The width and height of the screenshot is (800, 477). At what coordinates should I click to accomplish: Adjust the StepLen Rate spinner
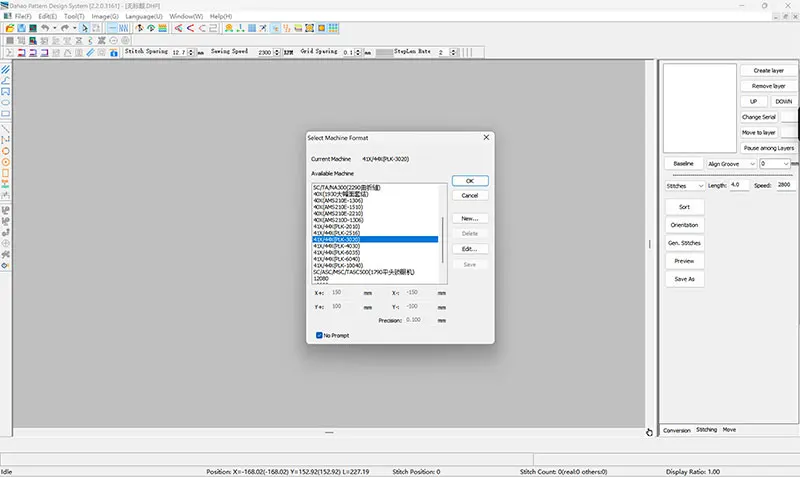[454, 52]
